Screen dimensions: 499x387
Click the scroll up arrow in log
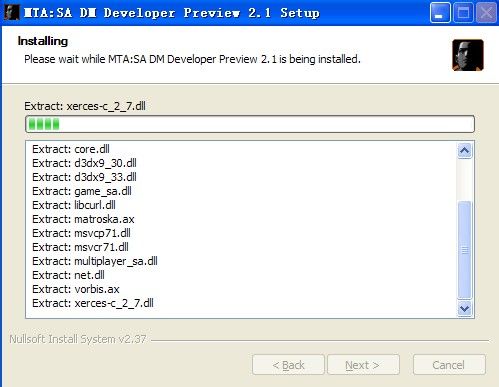[465, 151]
